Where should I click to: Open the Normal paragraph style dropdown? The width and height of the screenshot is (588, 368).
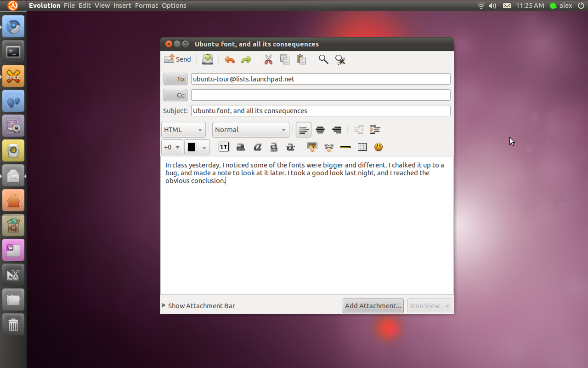(x=250, y=130)
